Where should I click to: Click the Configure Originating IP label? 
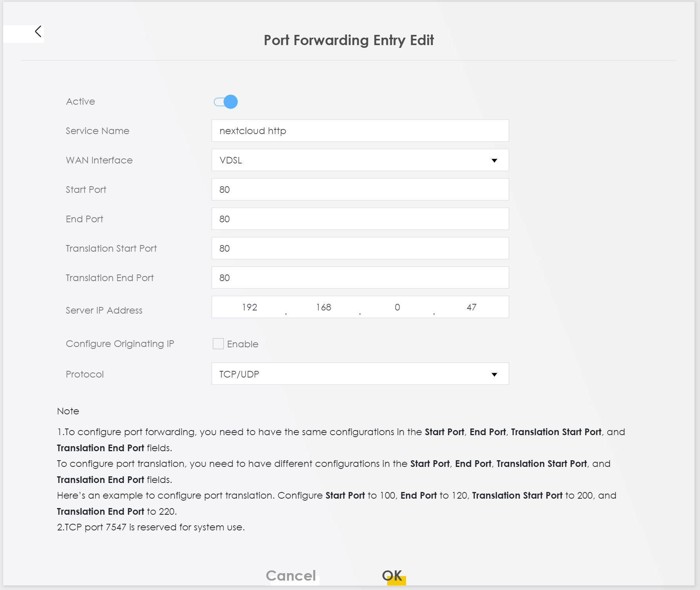(120, 344)
